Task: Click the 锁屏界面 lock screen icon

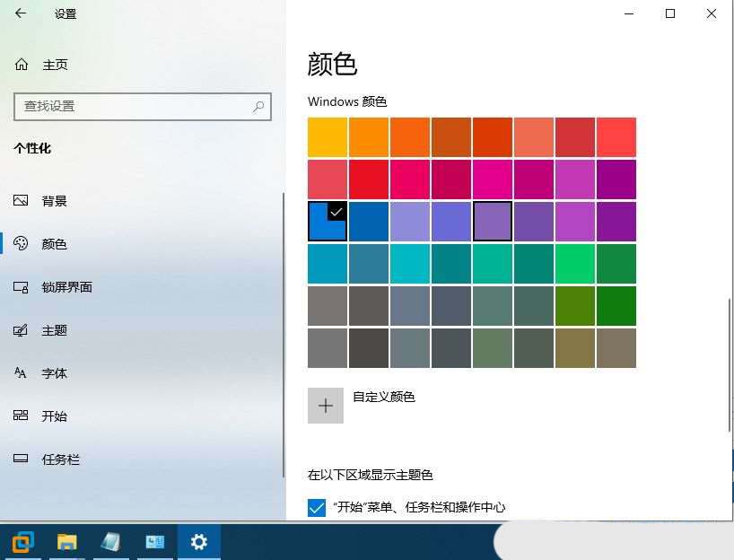Action: (x=22, y=287)
